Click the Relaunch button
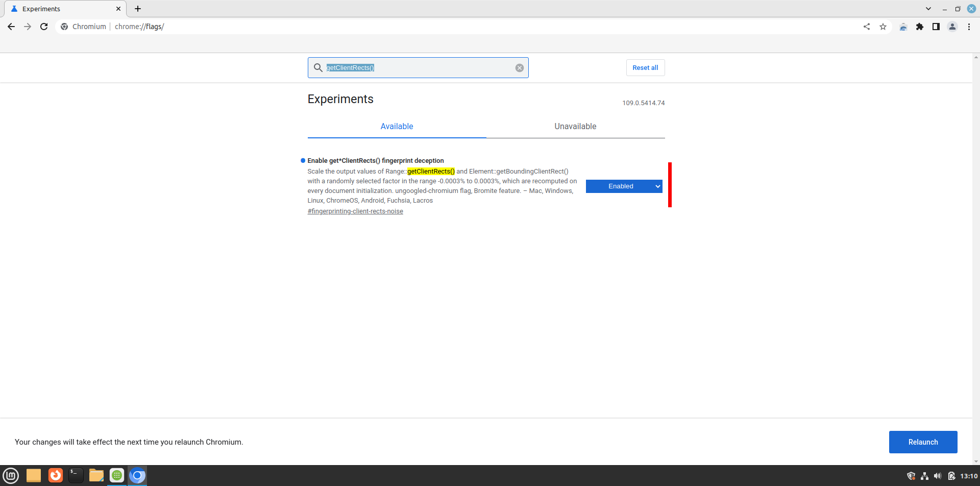 coord(923,442)
